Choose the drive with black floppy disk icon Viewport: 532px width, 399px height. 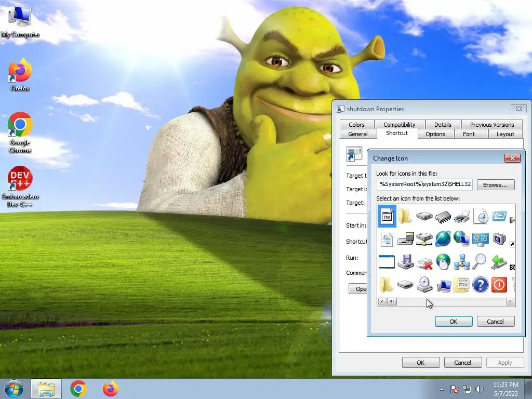pyautogui.click(x=405, y=239)
